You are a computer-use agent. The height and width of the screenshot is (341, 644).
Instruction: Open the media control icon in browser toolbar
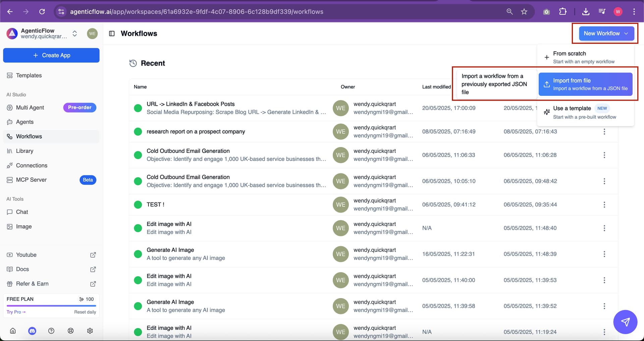click(x=602, y=12)
